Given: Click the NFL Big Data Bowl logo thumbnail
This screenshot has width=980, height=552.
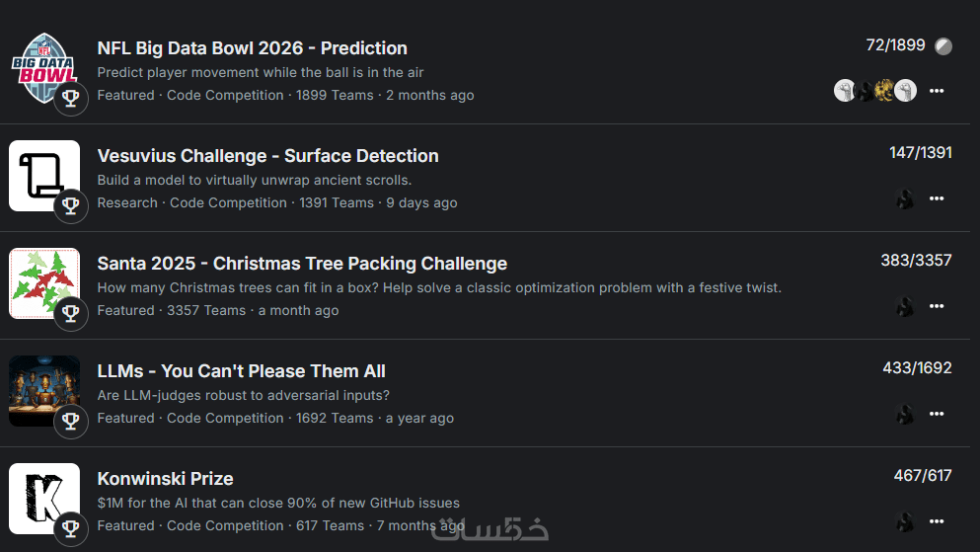Looking at the screenshot, I should [43, 65].
